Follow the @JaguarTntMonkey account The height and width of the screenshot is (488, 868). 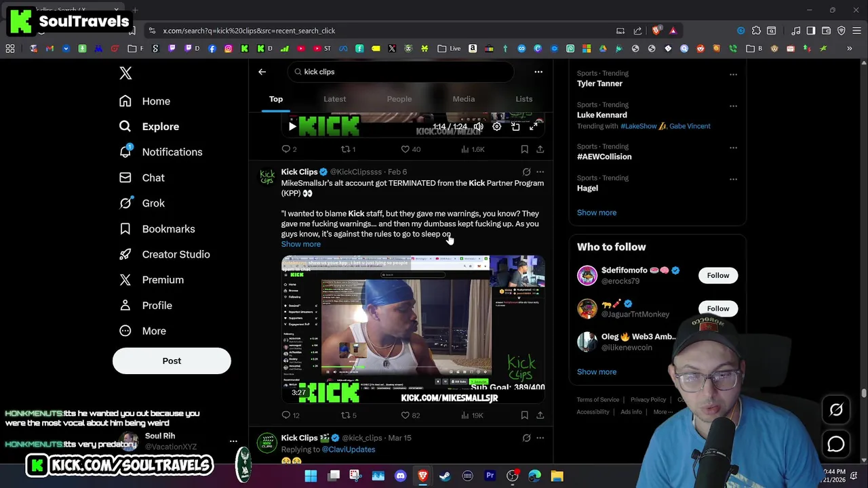pos(718,308)
